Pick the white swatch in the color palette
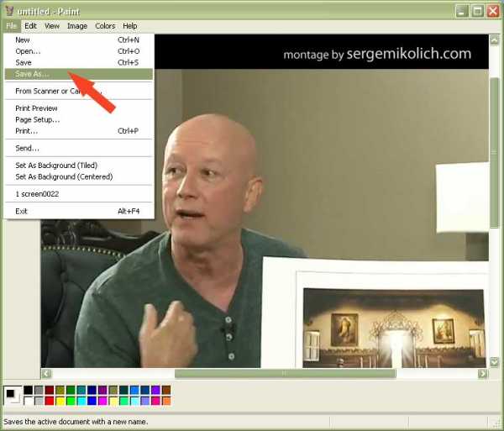Screen dimensions: 504x431 click(29, 401)
